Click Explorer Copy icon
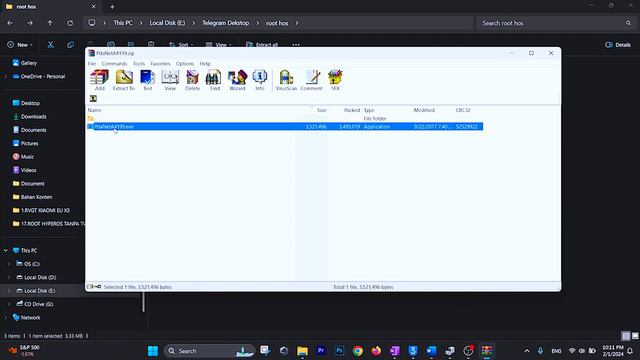 coord(70,45)
